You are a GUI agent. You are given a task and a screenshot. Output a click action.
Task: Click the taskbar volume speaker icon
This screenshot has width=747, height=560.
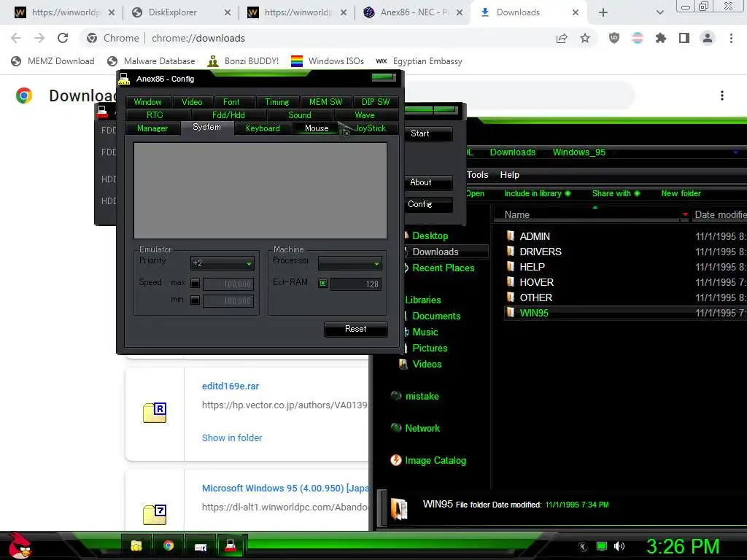(619, 546)
